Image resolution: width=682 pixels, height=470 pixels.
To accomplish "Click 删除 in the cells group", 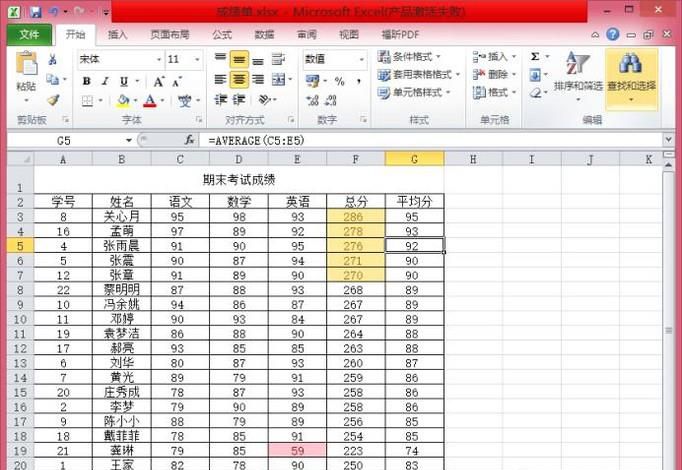I will (x=495, y=74).
